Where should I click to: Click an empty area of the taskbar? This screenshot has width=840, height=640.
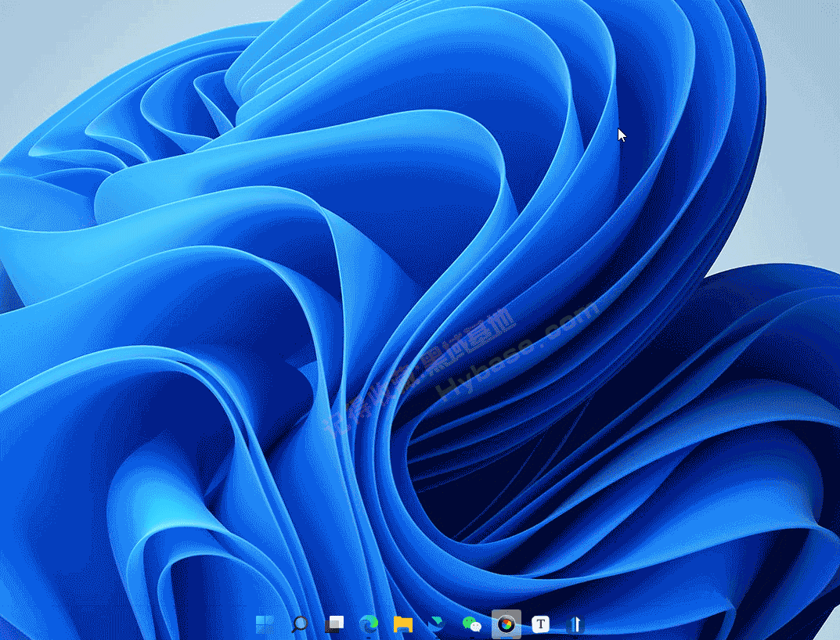pyautogui.click(x=705, y=624)
